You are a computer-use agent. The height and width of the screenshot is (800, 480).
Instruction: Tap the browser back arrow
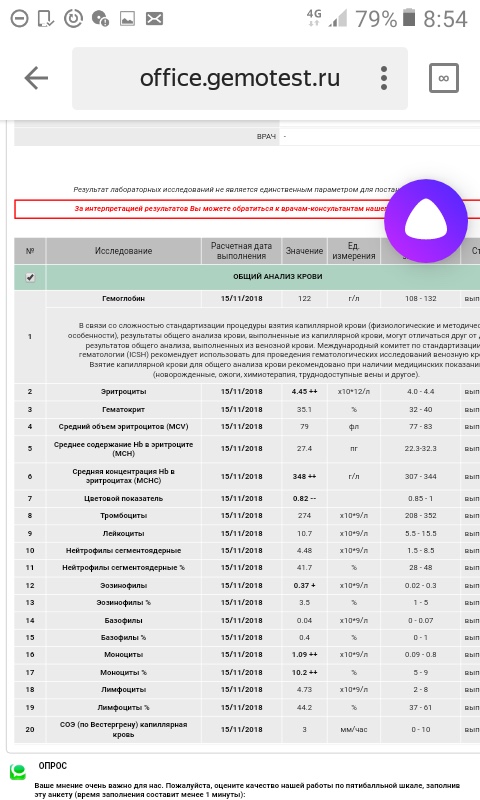coord(36,79)
